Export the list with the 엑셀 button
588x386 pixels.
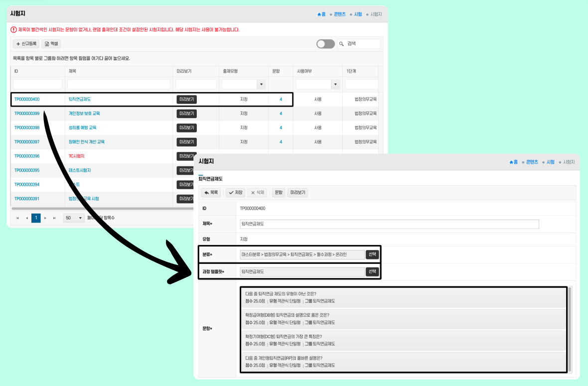pyautogui.click(x=51, y=44)
